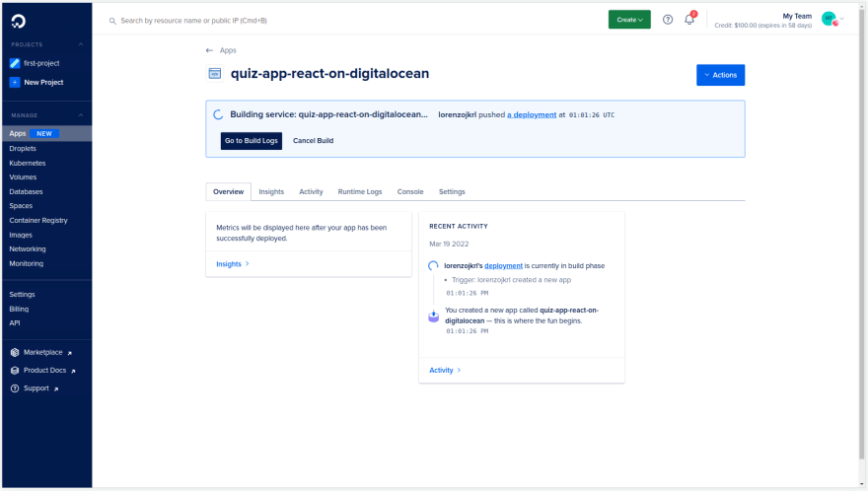Click the 'Mar 19 2022' date text
Screen dimensions: 868x491
click(x=449, y=245)
